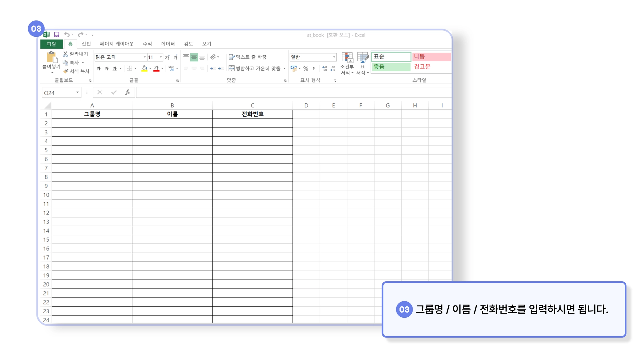This screenshot has width=644, height=362.
Task: Click the 텍스트 줄 바꿈 wrap text button
Action: click(x=248, y=57)
